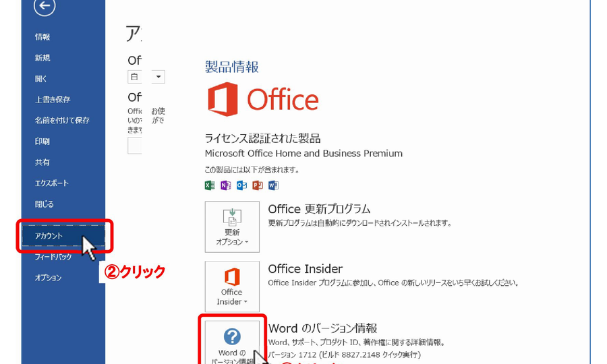
Task: Select 共有 in the backstage menu
Action: click(x=42, y=162)
